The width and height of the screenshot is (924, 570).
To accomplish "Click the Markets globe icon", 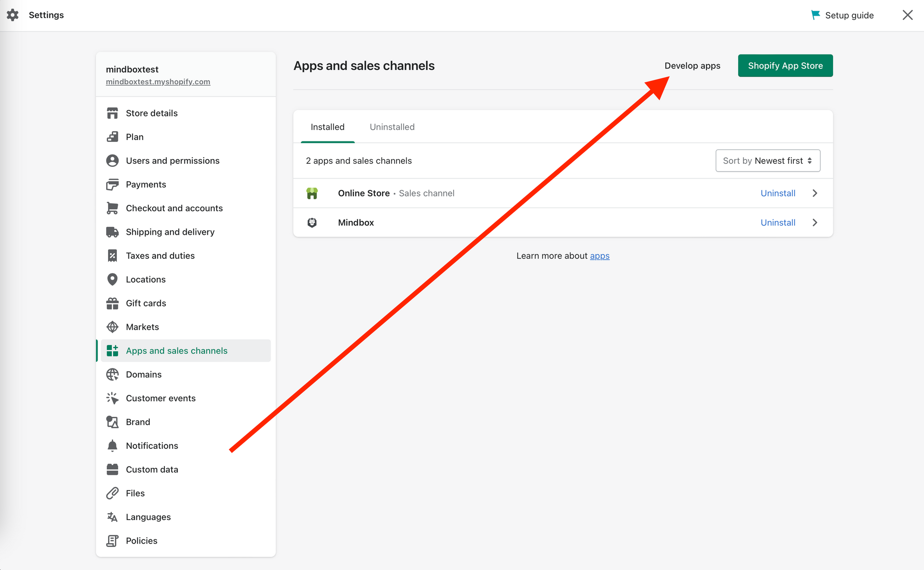I will 112,327.
